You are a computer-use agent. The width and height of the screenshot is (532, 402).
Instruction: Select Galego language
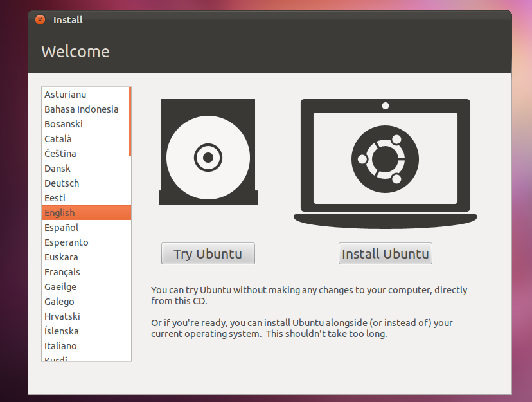tap(86, 302)
